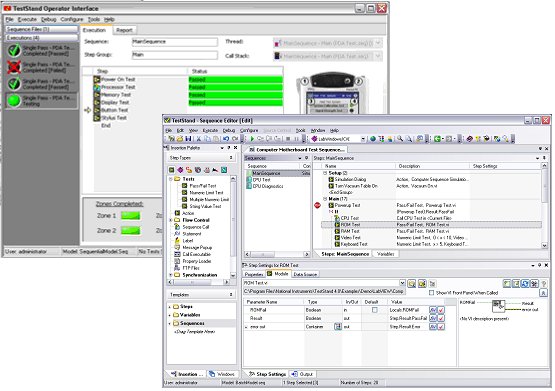Click the container icon in the error out row

click(338, 327)
